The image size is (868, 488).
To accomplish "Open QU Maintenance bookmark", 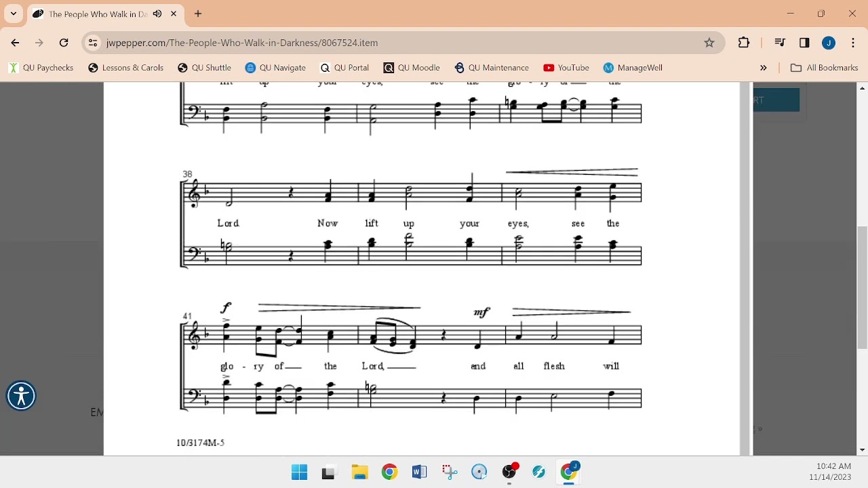I will coord(492,68).
